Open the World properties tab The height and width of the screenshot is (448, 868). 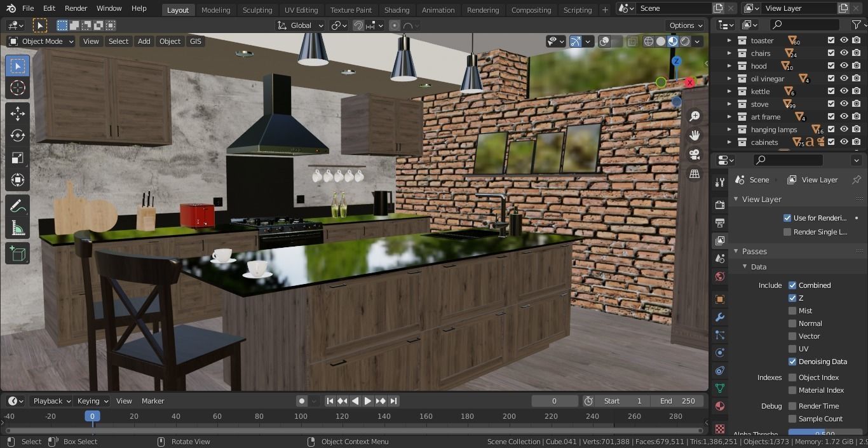pyautogui.click(x=719, y=276)
